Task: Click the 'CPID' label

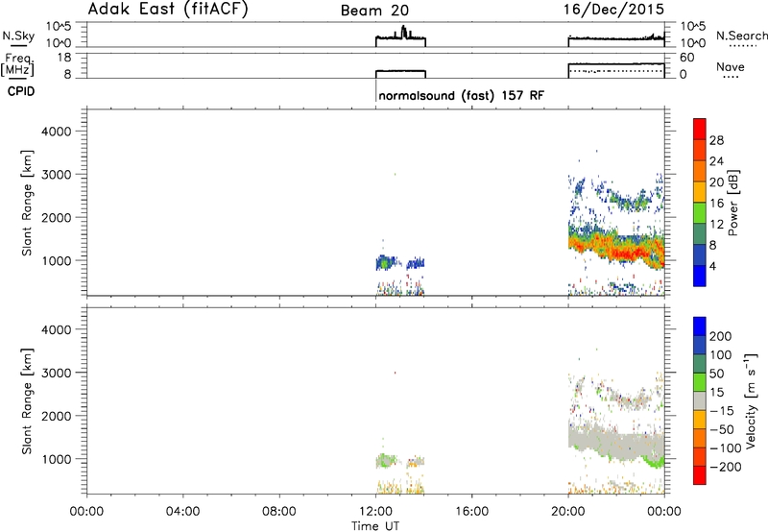Action: pyautogui.click(x=21, y=91)
